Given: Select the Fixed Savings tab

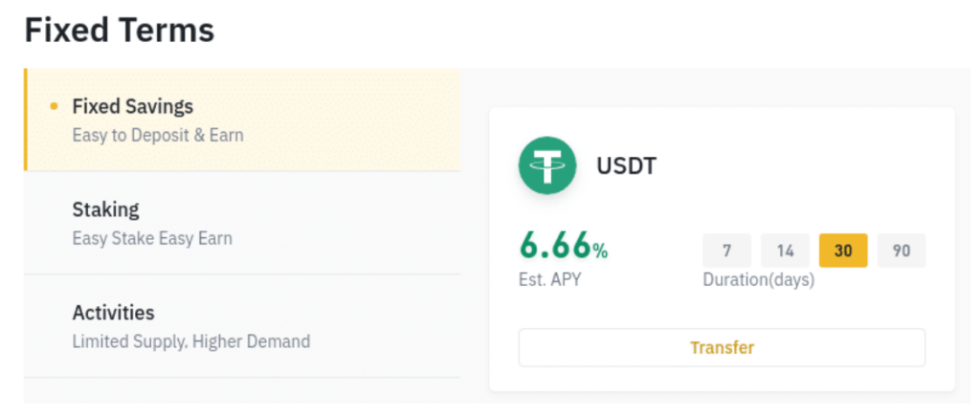Looking at the screenshot, I should tap(242, 120).
